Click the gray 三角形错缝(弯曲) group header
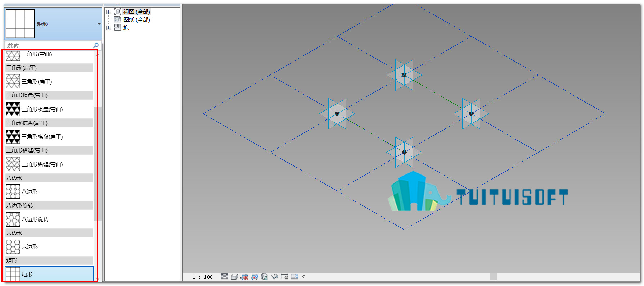Screen dimensions: 644x286 click(49, 150)
